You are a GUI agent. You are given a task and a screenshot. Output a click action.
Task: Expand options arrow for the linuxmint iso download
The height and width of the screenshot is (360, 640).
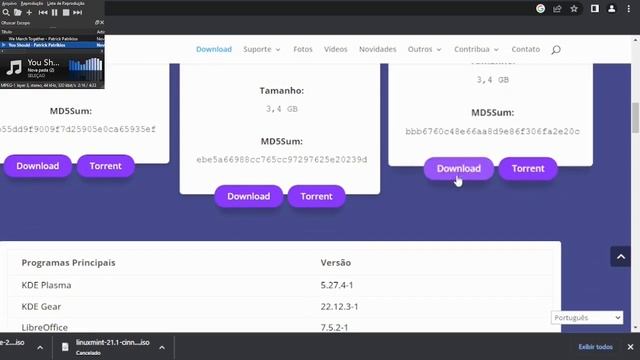pos(162,348)
